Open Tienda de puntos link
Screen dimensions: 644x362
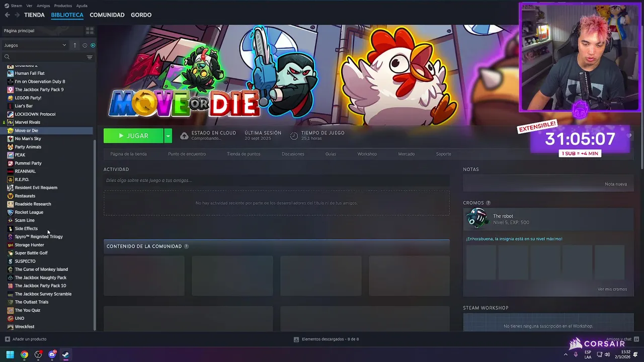pyautogui.click(x=244, y=154)
